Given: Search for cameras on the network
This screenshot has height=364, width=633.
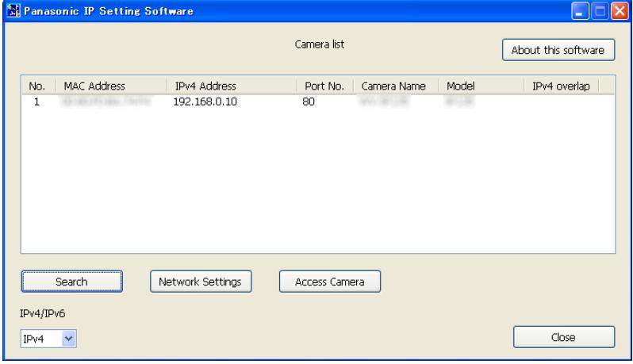Looking at the screenshot, I should [x=72, y=282].
